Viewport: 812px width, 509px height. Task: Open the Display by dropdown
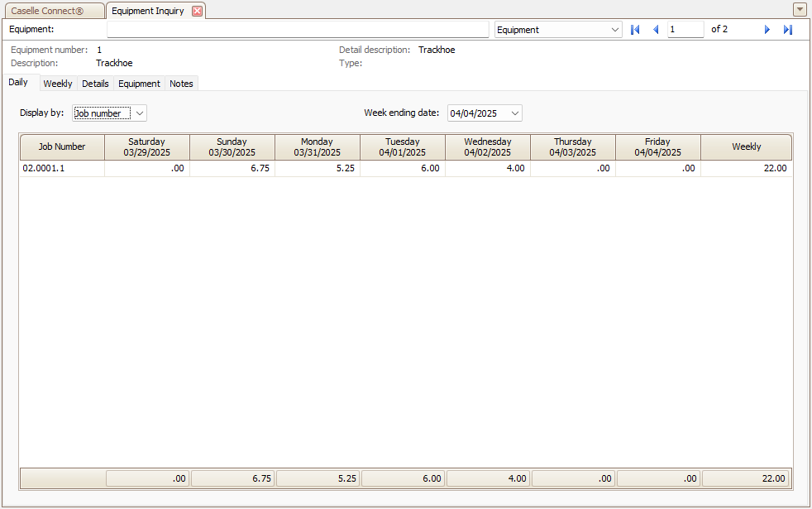coord(139,113)
